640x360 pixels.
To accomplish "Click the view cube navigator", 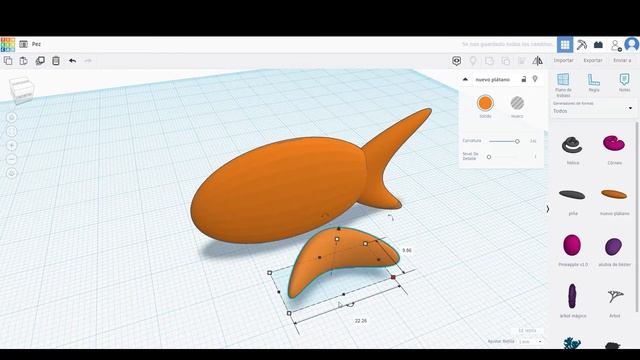I will 21,89.
